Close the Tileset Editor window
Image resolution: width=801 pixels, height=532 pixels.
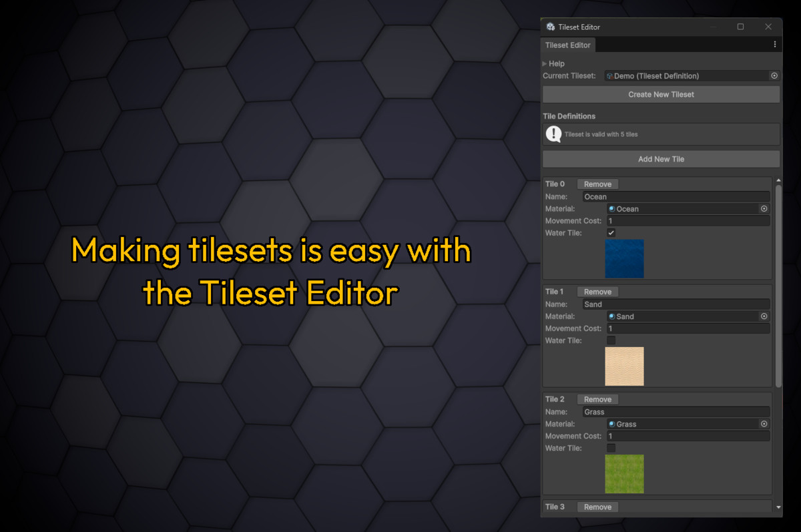click(x=768, y=27)
